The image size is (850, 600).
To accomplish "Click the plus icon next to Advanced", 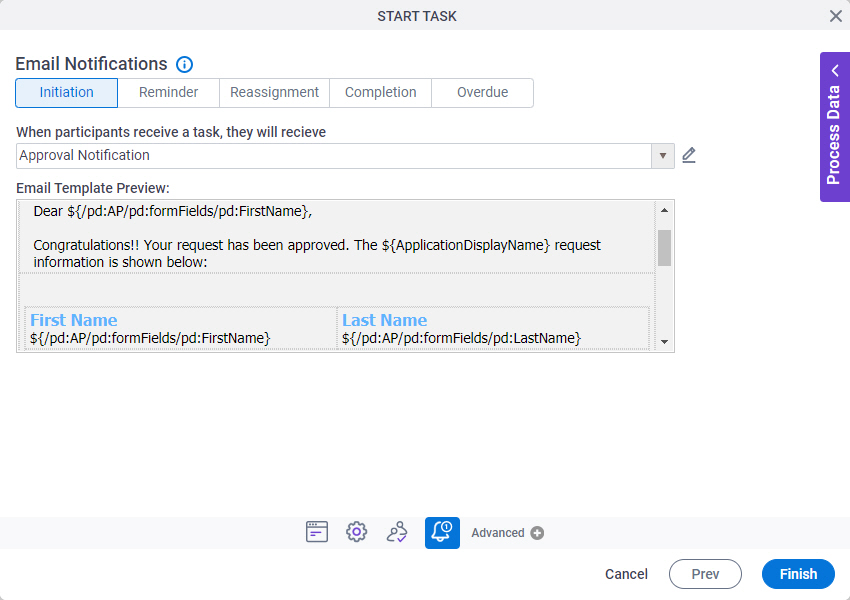I will pos(537,533).
